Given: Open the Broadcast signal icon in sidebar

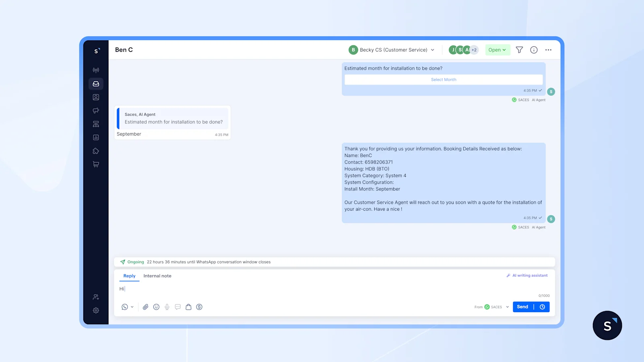Looking at the screenshot, I should tap(96, 70).
